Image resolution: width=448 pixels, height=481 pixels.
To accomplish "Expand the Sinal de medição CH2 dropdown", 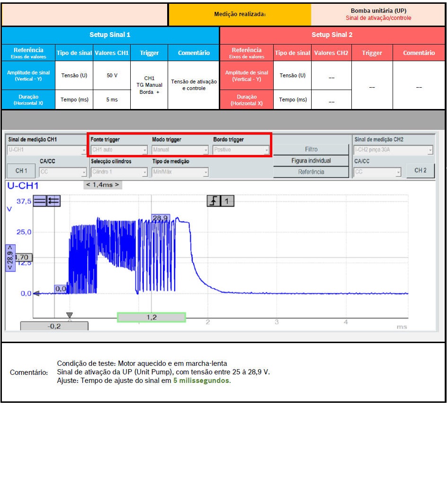I will [394, 150].
